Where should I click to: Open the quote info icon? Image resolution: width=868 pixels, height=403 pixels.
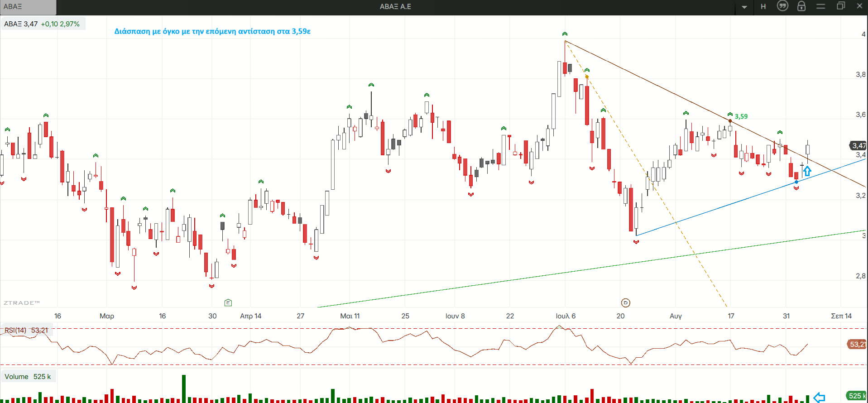782,6
